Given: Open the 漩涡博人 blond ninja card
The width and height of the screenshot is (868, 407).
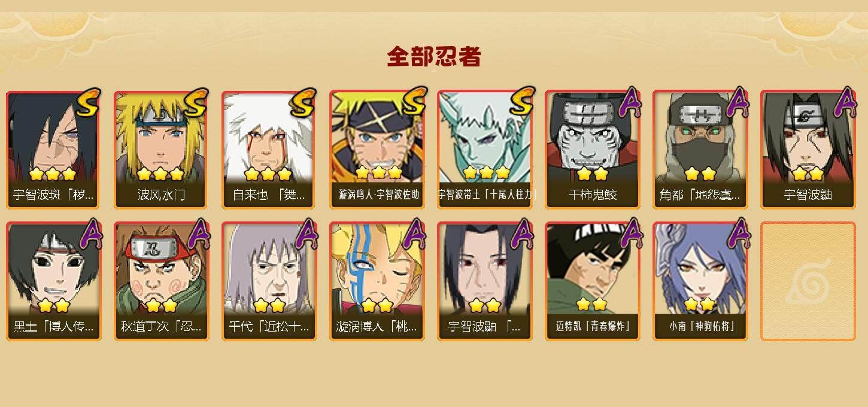Looking at the screenshot, I should [377, 281].
